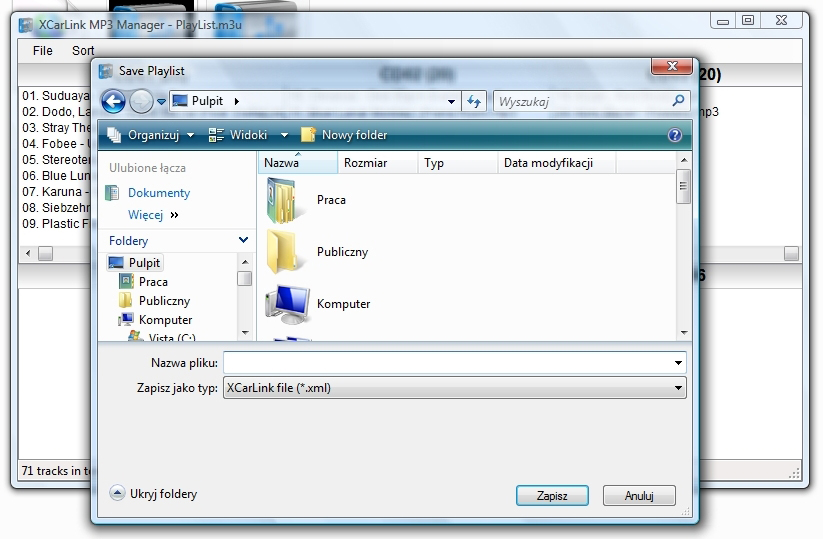Open Dokumenty favorite link
823x539 pixels.
click(x=159, y=193)
